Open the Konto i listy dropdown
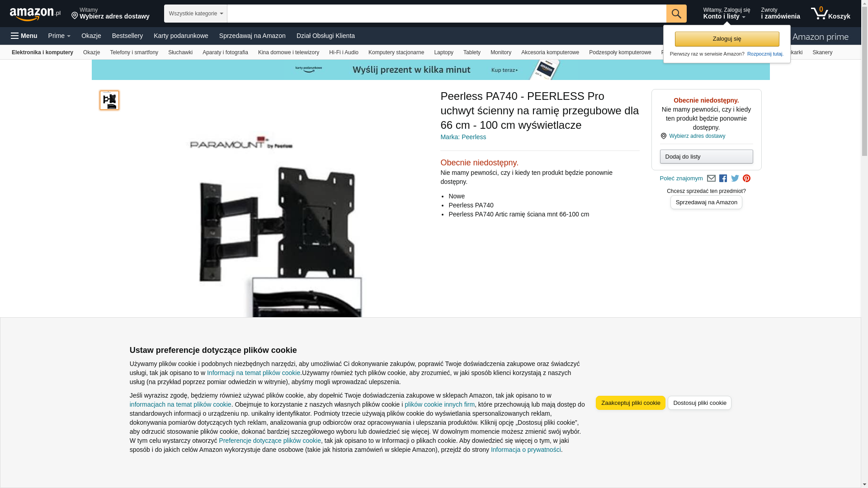 [726, 14]
